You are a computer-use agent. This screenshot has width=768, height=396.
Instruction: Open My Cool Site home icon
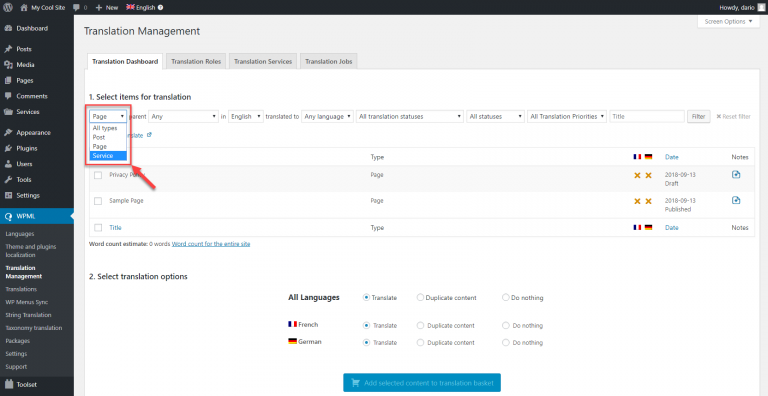click(x=24, y=7)
